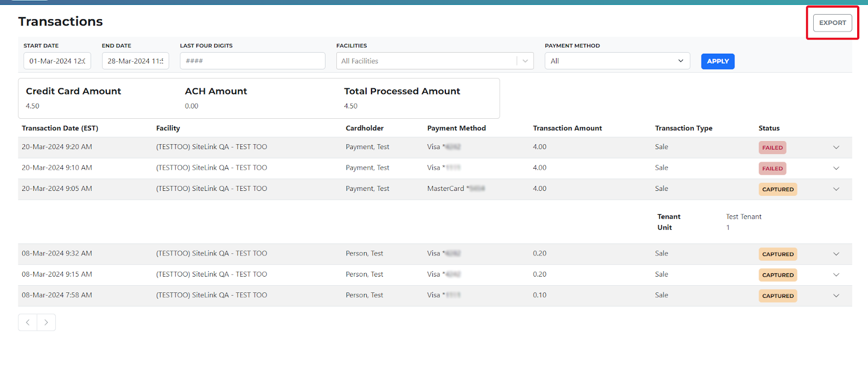Click FAILED status on 9:10 AM row
This screenshot has width=868, height=365.
coord(772,169)
